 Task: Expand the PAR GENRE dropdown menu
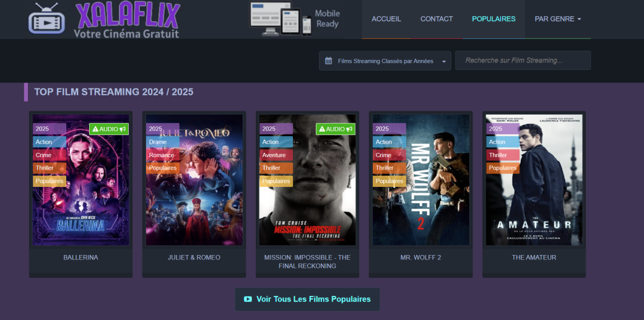[558, 19]
